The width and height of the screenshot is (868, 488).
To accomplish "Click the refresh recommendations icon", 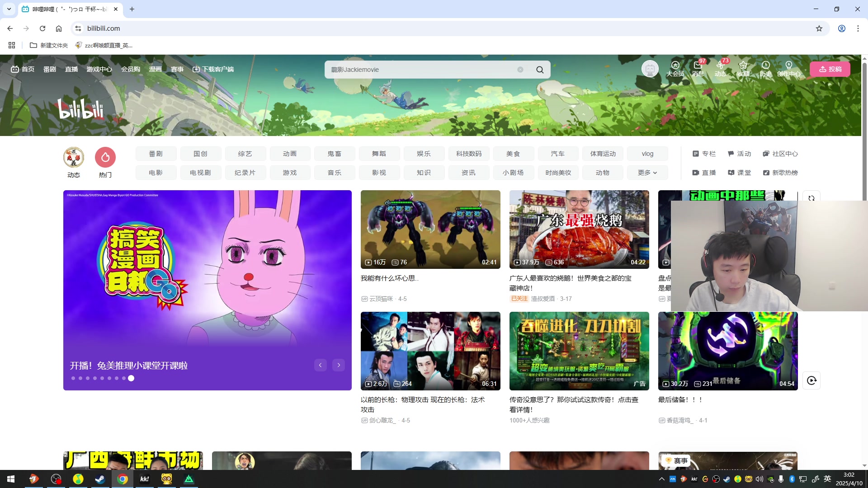I will coord(811,198).
